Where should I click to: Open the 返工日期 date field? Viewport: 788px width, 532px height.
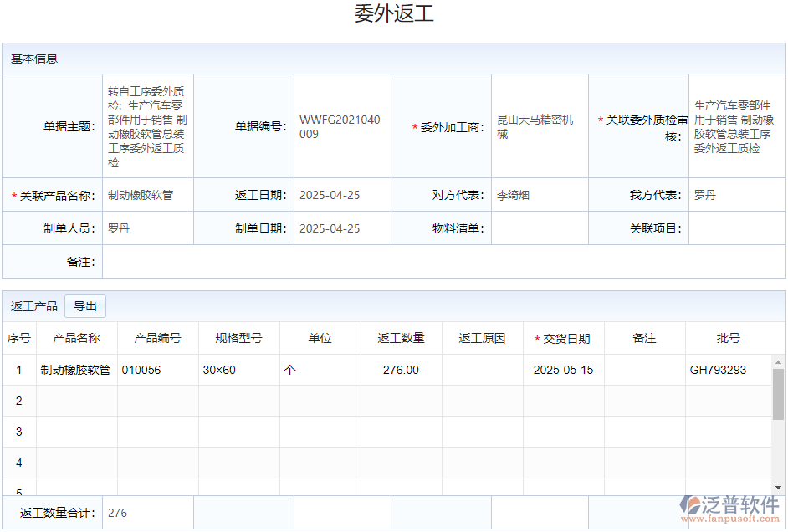pos(341,195)
